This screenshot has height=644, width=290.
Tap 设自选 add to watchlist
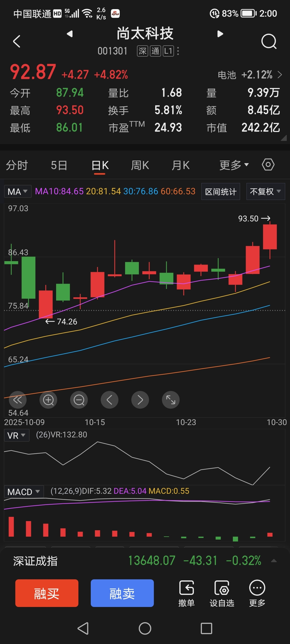222,594
